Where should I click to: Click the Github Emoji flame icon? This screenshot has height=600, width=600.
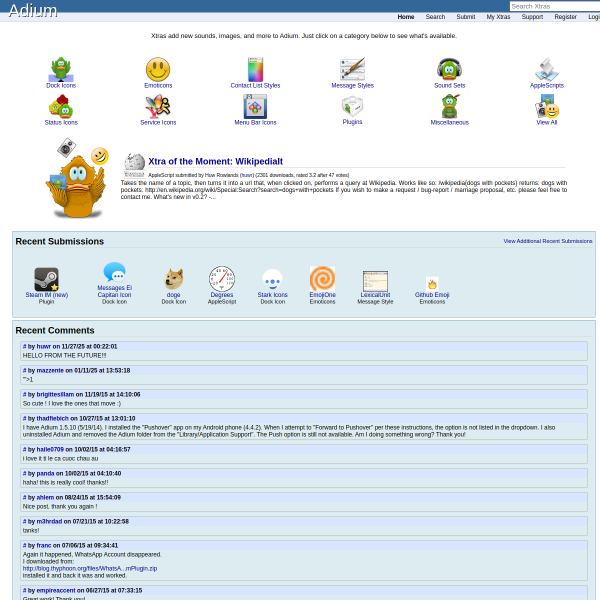point(432,284)
